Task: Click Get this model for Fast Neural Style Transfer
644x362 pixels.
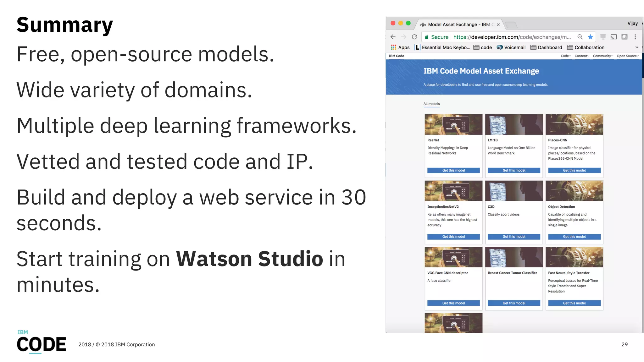Action: tap(574, 303)
